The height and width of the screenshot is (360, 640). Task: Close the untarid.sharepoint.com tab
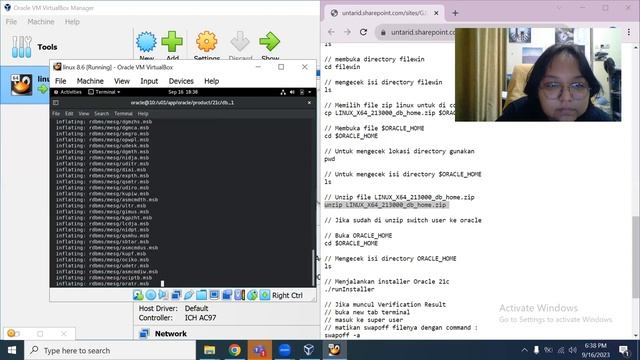click(x=436, y=13)
